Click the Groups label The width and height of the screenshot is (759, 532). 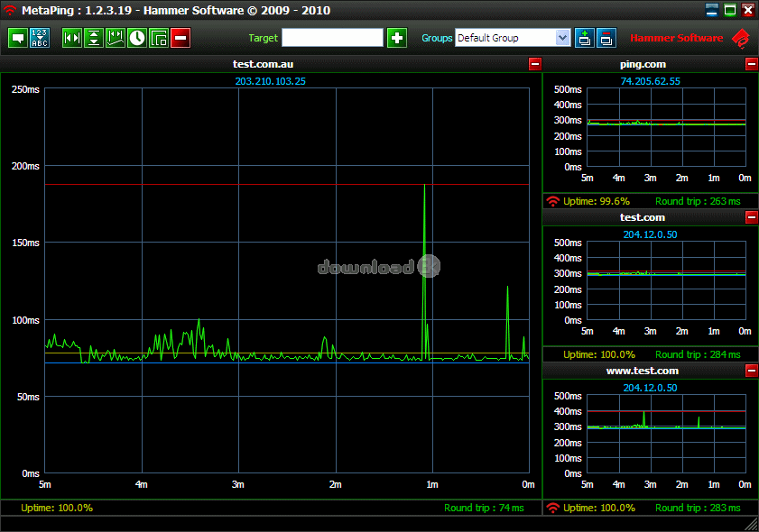437,38
